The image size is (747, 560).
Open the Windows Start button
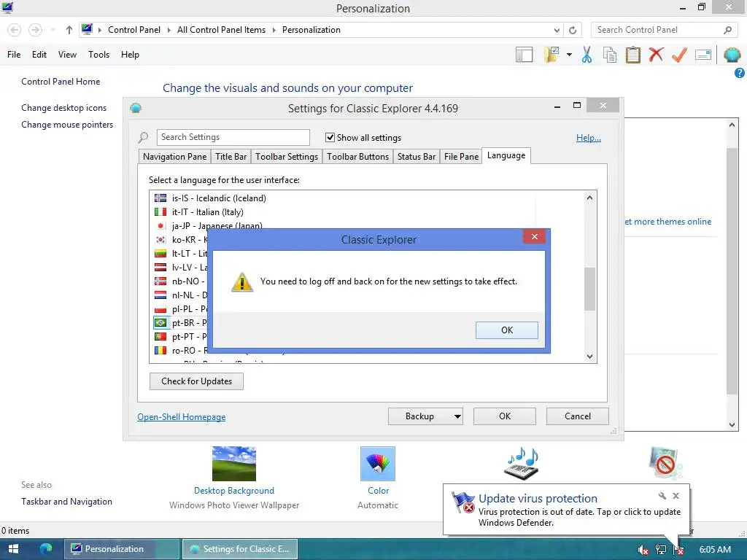click(13, 549)
